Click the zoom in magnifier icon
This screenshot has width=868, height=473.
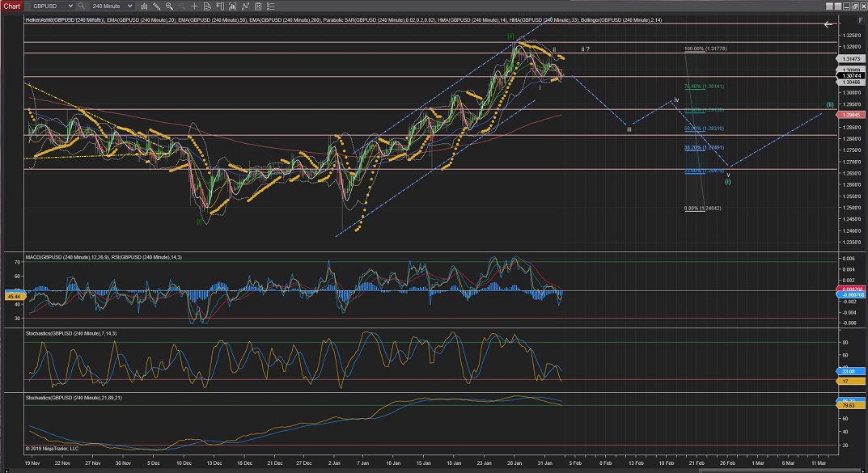169,6
